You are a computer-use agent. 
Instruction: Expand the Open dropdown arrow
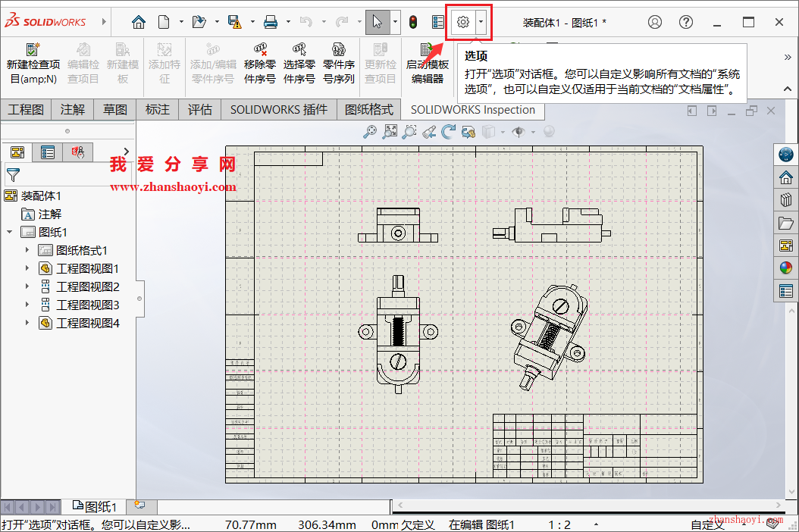click(x=217, y=23)
